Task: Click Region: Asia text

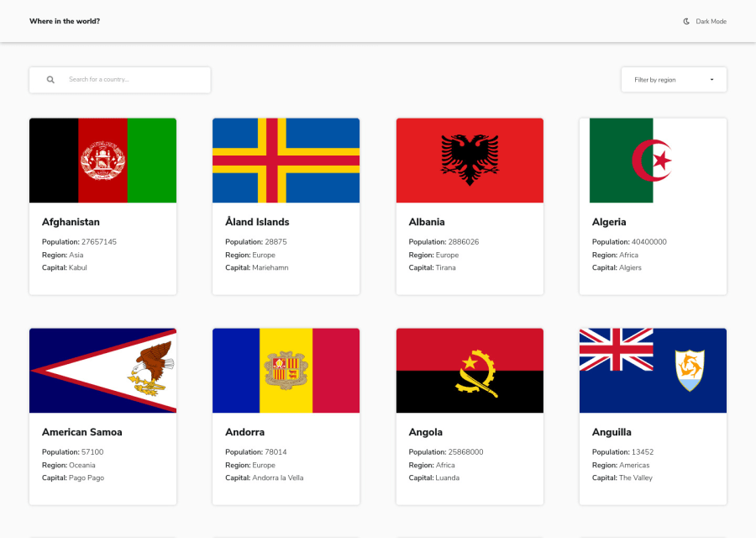Action: click(63, 255)
